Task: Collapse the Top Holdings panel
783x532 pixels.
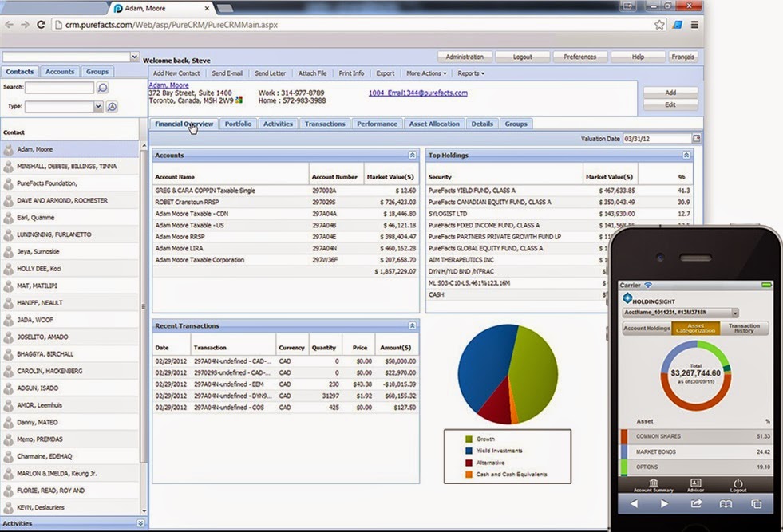Action: click(x=686, y=156)
